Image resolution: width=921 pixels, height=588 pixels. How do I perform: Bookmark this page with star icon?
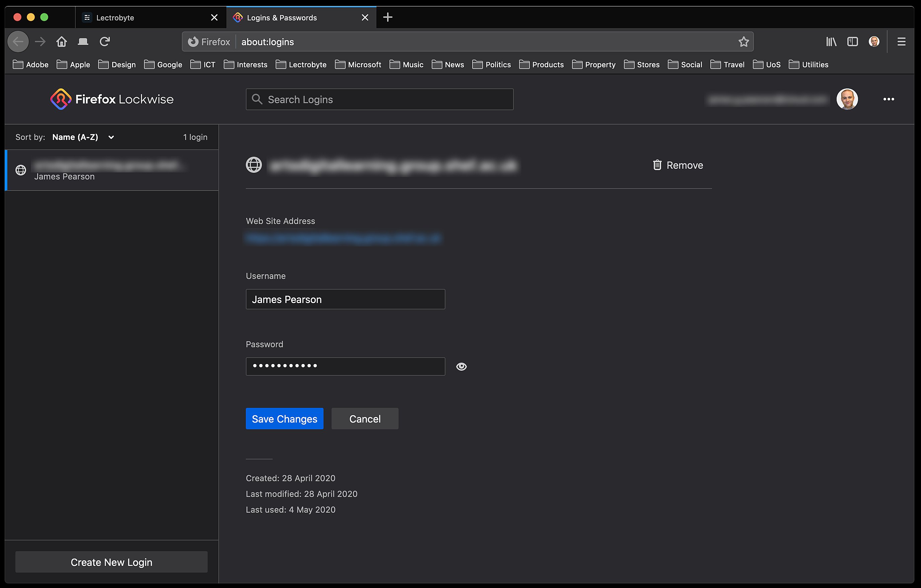coord(743,42)
